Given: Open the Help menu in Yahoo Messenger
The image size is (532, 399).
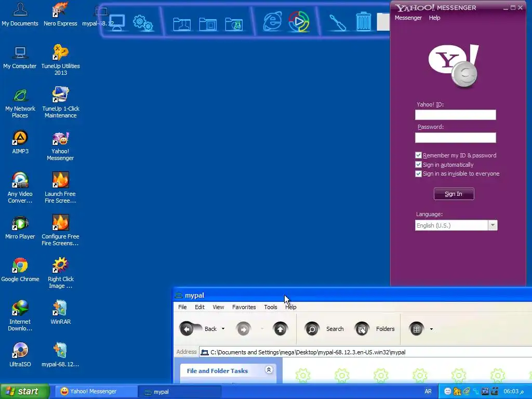Looking at the screenshot, I should [x=434, y=18].
